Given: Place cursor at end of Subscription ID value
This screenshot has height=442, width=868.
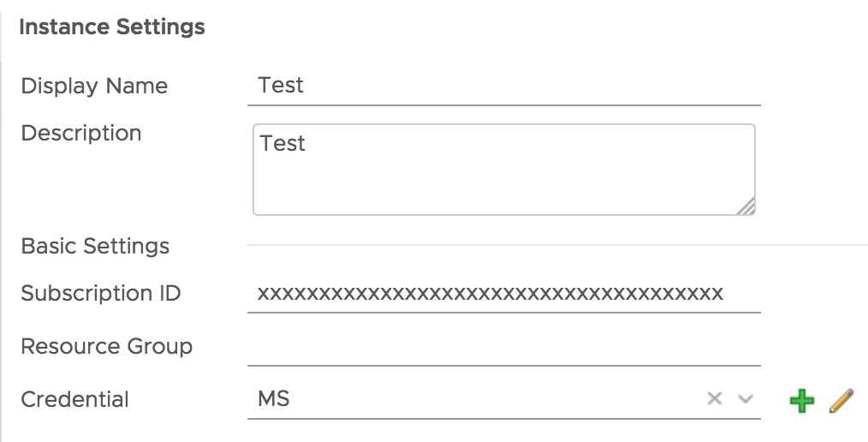Looking at the screenshot, I should click(725, 294).
